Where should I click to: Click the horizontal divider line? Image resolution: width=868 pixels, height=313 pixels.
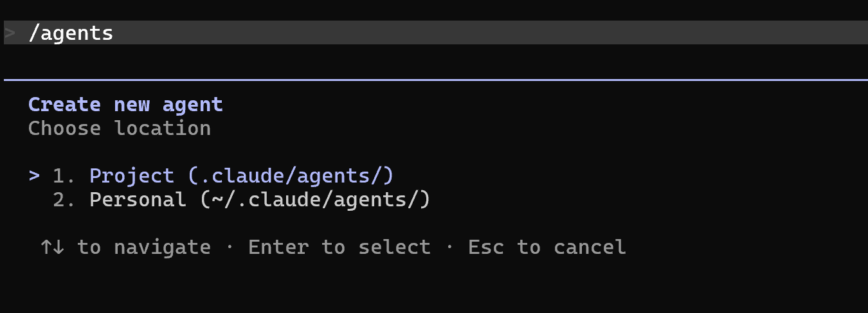click(x=436, y=80)
